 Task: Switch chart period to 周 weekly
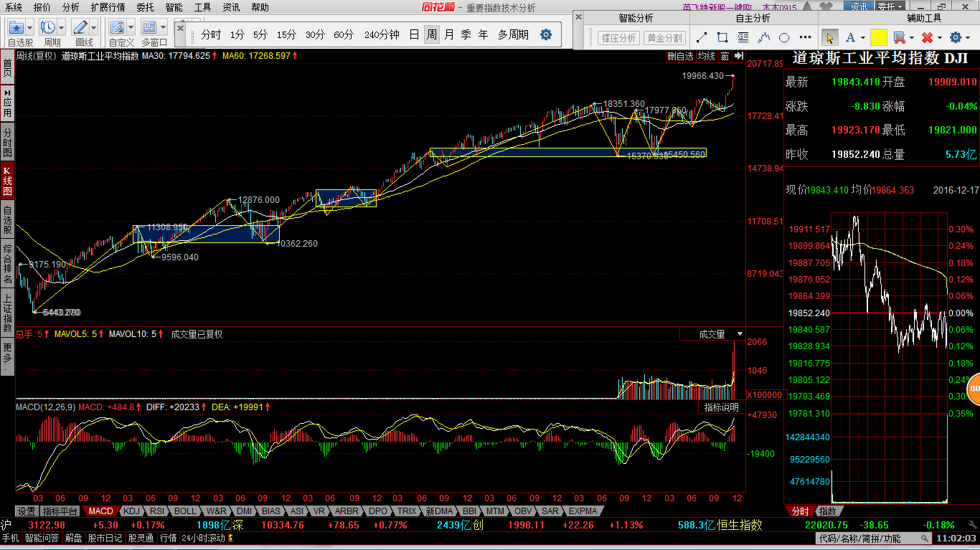tap(431, 34)
